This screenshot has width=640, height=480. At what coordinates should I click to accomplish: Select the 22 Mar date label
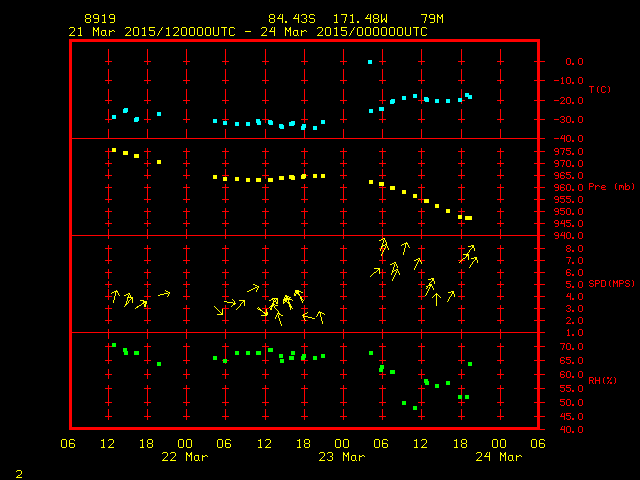point(185,457)
